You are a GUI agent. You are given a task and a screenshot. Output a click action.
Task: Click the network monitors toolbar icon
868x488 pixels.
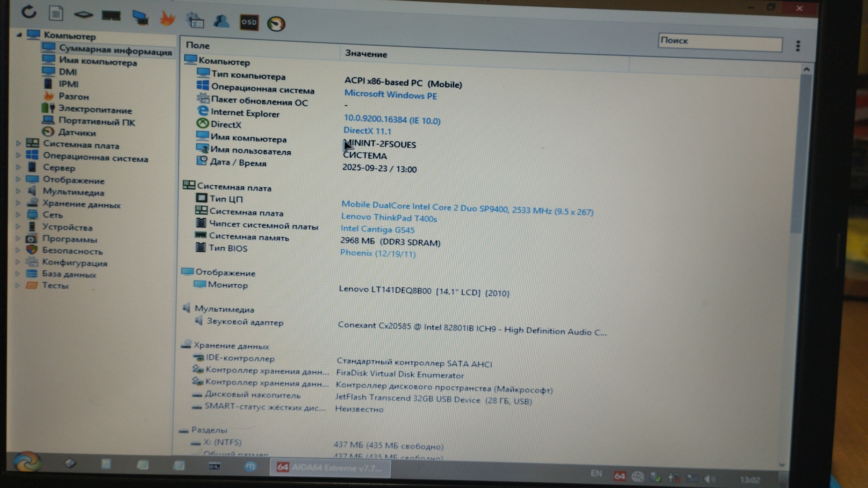tap(140, 18)
